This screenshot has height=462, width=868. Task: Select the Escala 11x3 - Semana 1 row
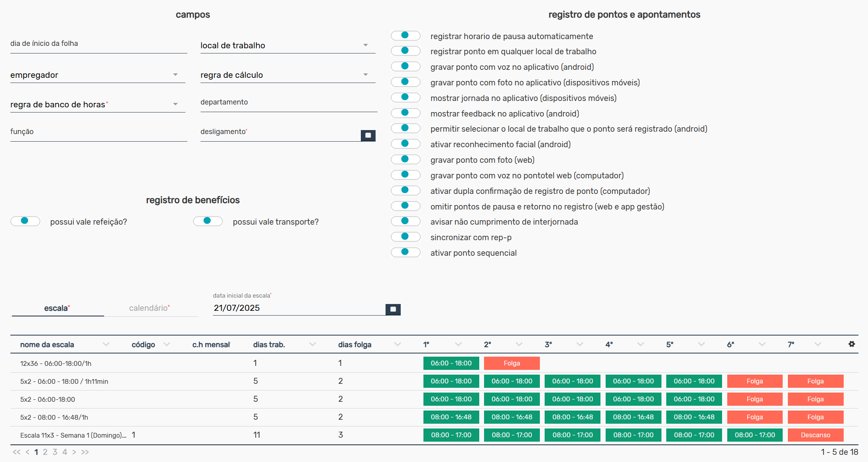[434, 435]
